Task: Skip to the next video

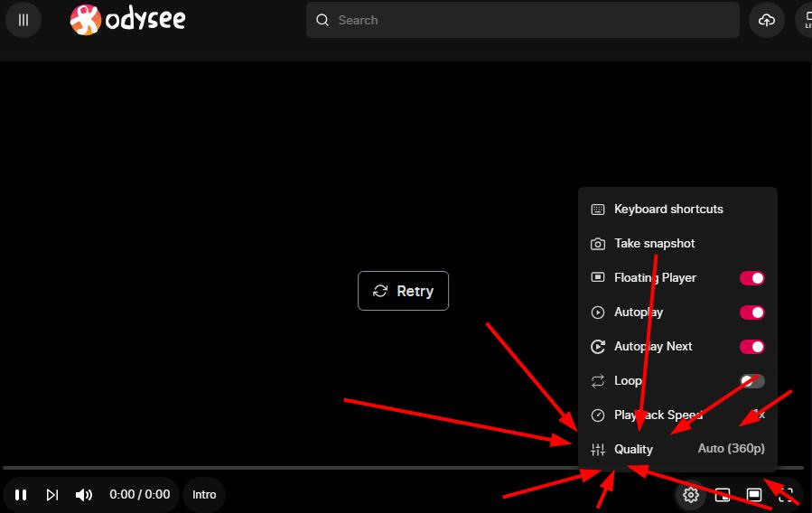Action: 52,495
